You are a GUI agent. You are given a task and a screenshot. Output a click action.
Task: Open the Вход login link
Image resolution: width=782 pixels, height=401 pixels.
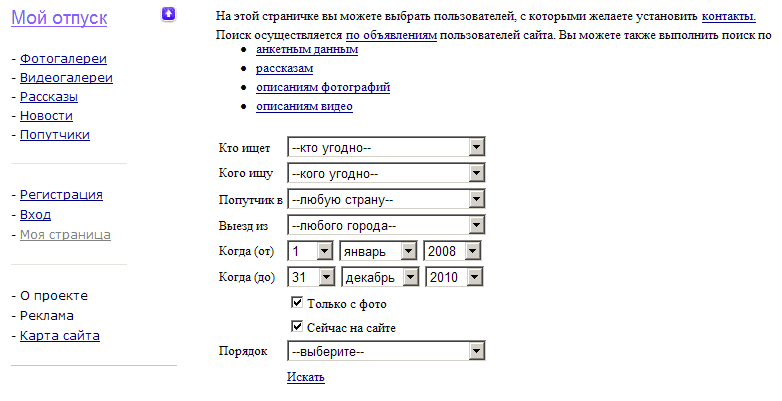pos(35,214)
